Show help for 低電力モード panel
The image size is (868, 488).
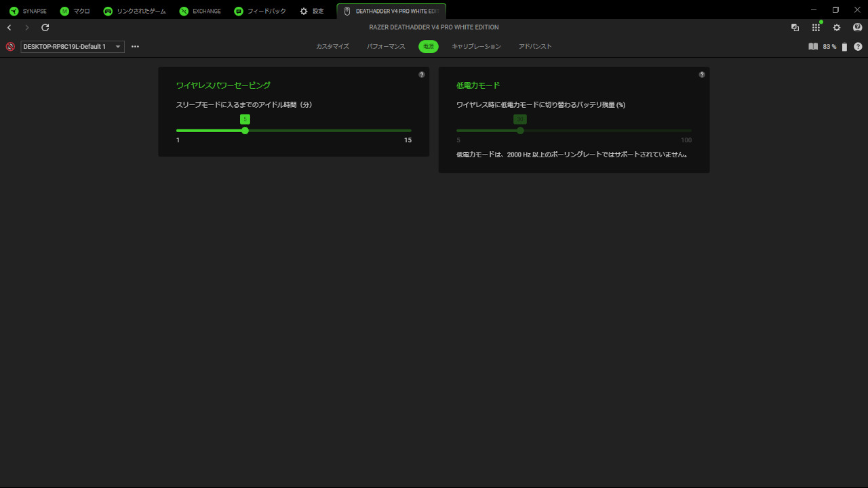702,75
